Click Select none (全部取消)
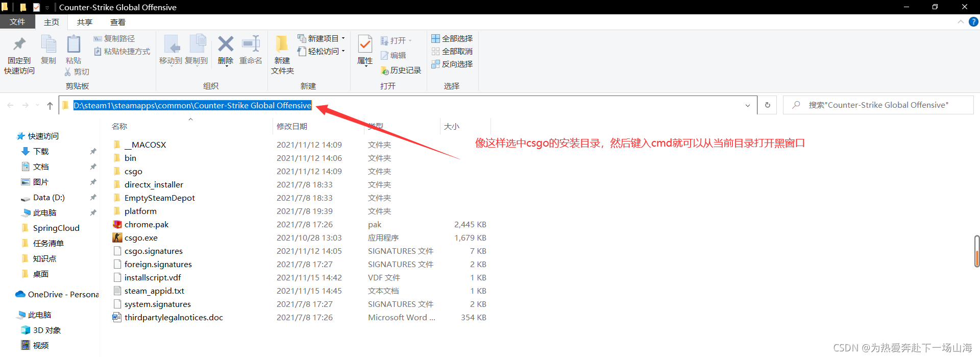This screenshot has height=357, width=980. (x=452, y=51)
